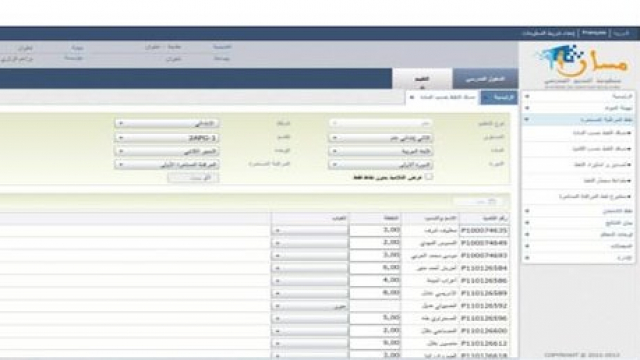Click the search button under the left dropdowns

(193, 178)
